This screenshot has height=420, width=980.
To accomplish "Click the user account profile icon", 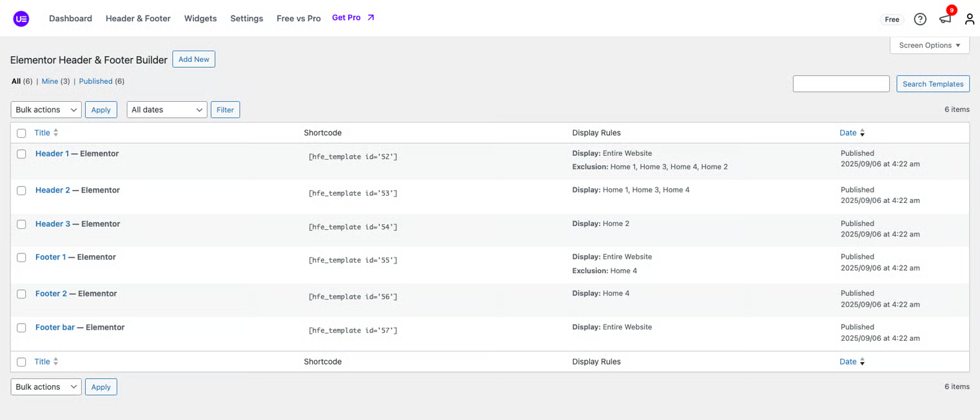I will pos(969,19).
